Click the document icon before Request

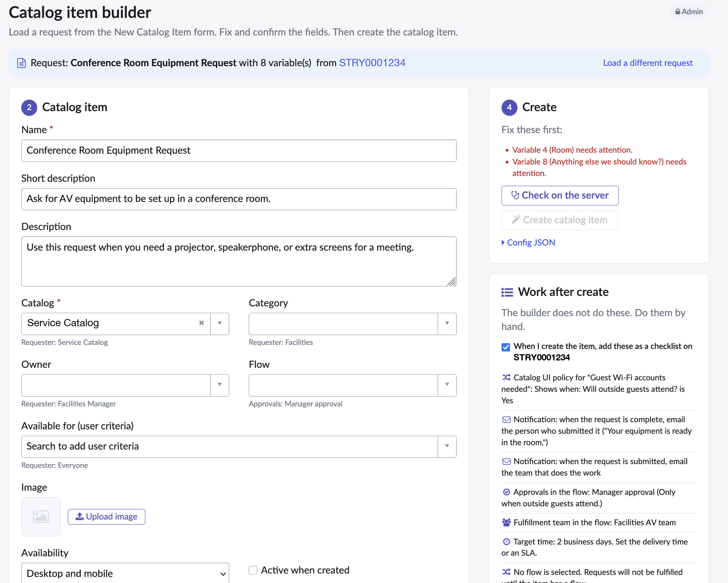pyautogui.click(x=21, y=63)
